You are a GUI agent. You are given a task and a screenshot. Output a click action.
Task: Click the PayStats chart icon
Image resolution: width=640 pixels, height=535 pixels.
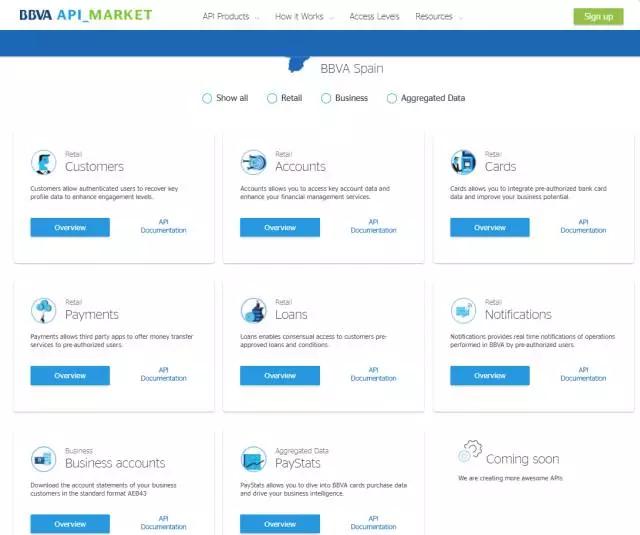(x=253, y=459)
